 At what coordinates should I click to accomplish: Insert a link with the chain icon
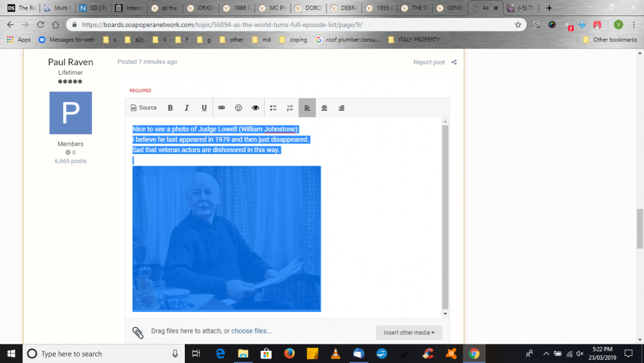coord(222,108)
